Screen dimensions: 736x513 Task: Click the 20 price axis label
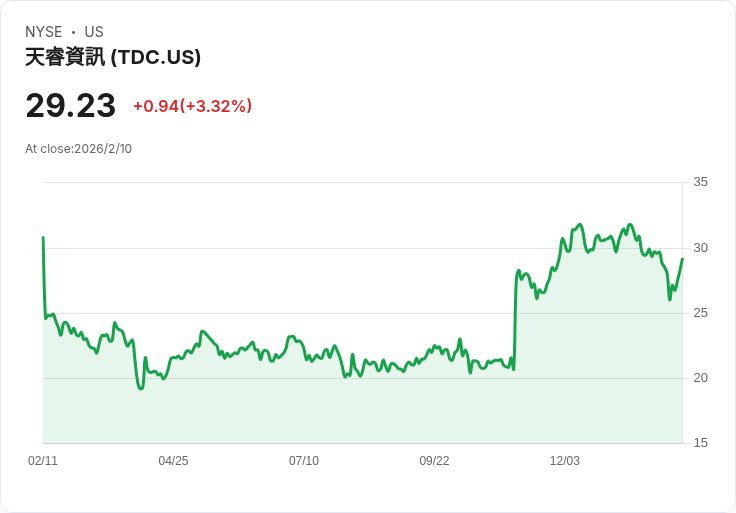700,378
